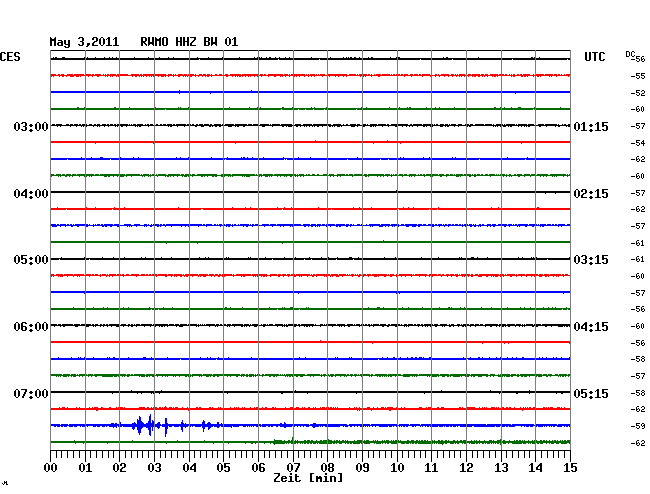Click minute tick label 00
Image resolution: width=650 pixels, height=494 pixels.
click(51, 467)
